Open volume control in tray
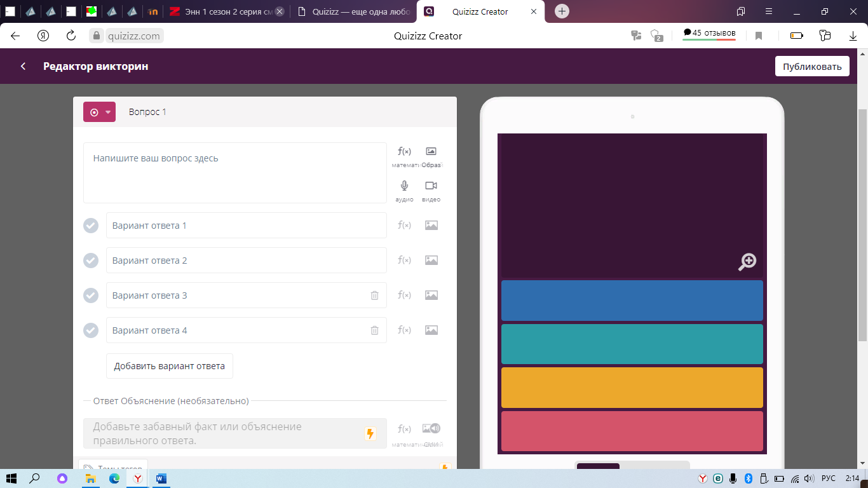 (x=809, y=478)
